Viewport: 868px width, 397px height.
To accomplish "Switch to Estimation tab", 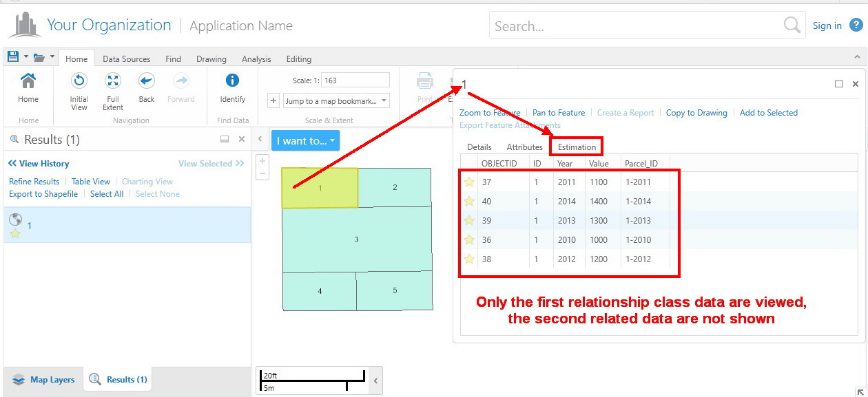I will click(577, 147).
